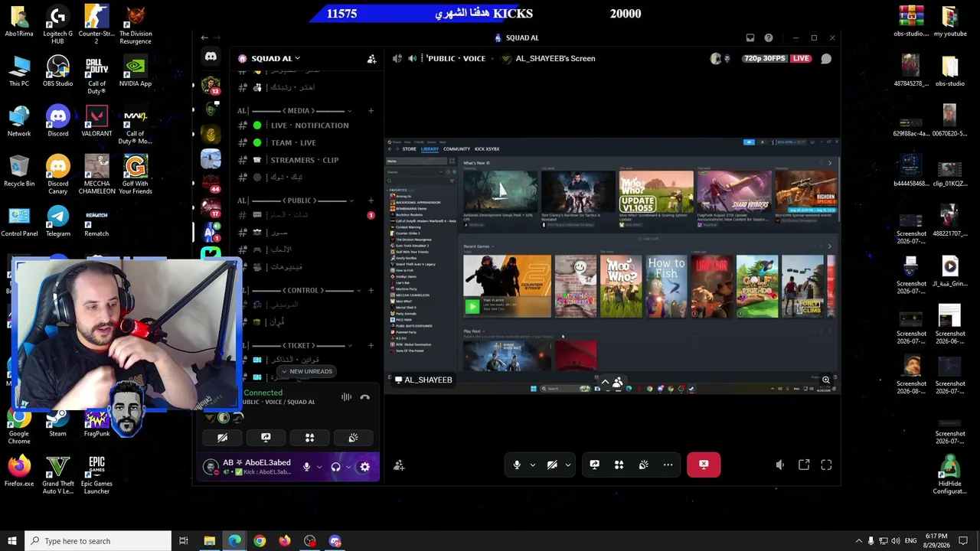Add a channel to the MEDIA category
The image size is (980, 551).
[x=371, y=111]
